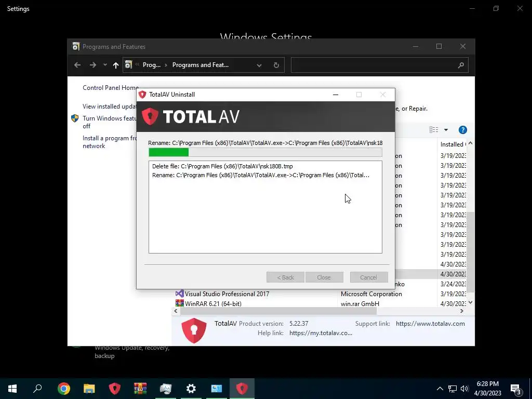Click the Installed On column header
The image size is (532, 399).
[x=453, y=144]
